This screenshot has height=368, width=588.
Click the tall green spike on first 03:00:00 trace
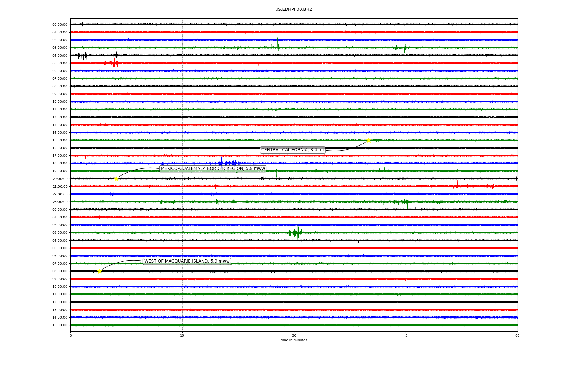pyautogui.click(x=278, y=43)
